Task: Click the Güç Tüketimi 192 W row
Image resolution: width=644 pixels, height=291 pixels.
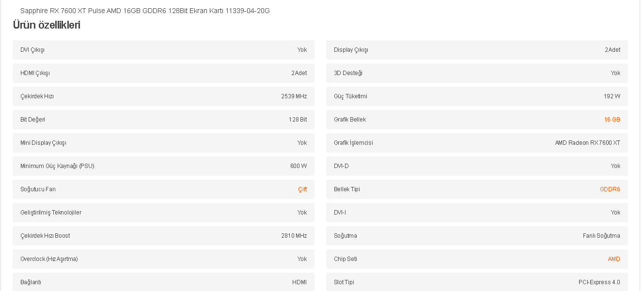Action: point(477,96)
